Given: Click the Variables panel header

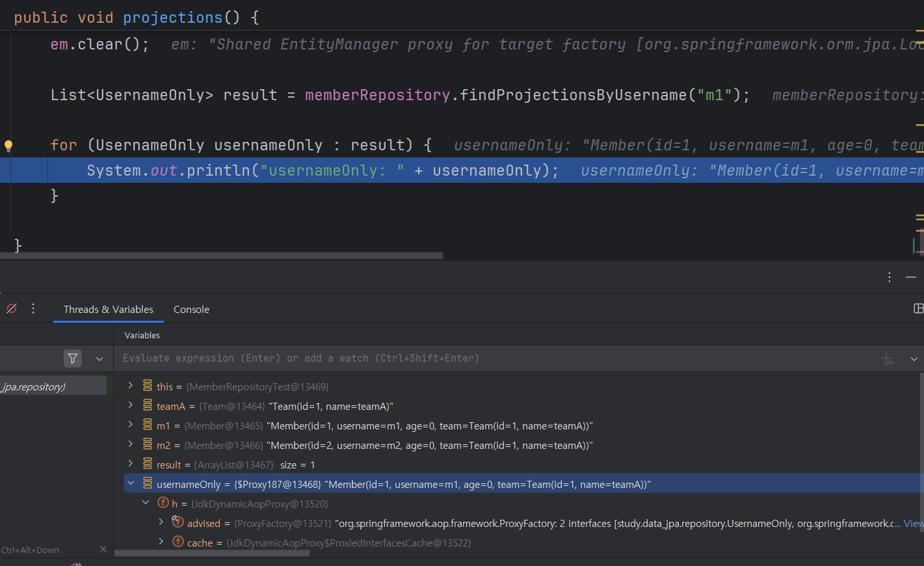Looking at the screenshot, I should coord(142,335).
